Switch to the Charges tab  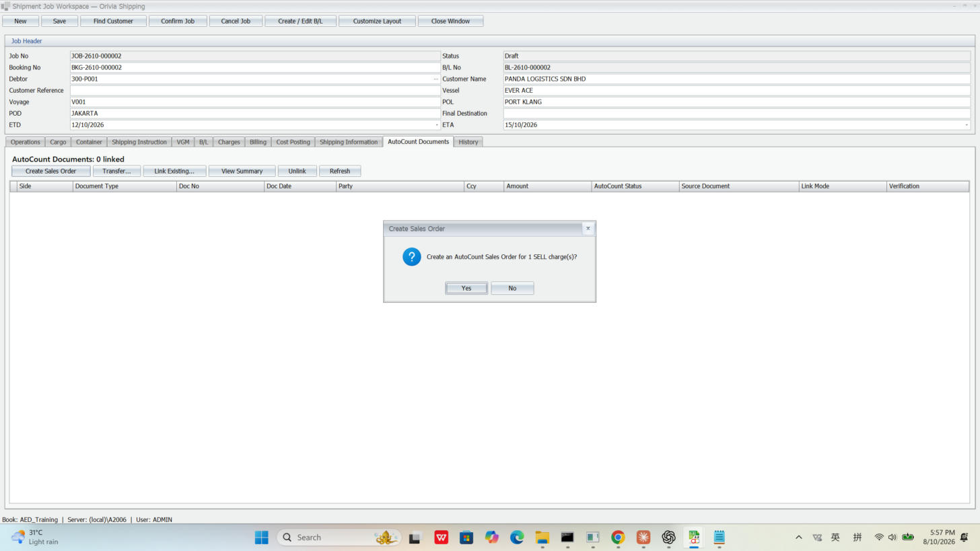click(x=229, y=142)
